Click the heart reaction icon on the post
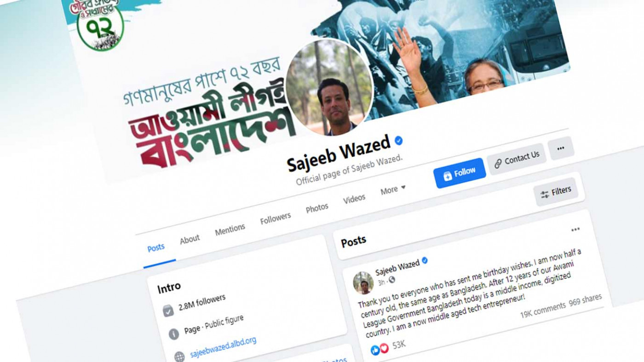644x362 pixels. [x=384, y=348]
